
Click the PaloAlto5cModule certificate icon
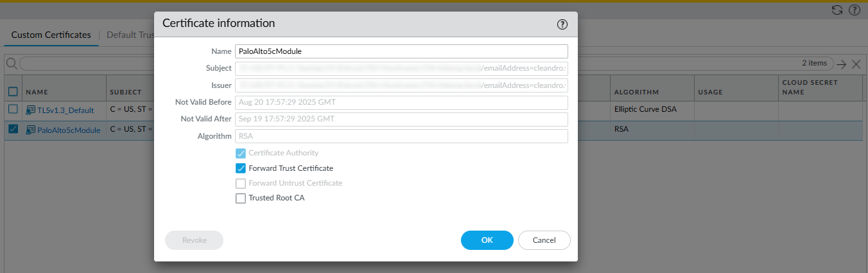click(30, 130)
